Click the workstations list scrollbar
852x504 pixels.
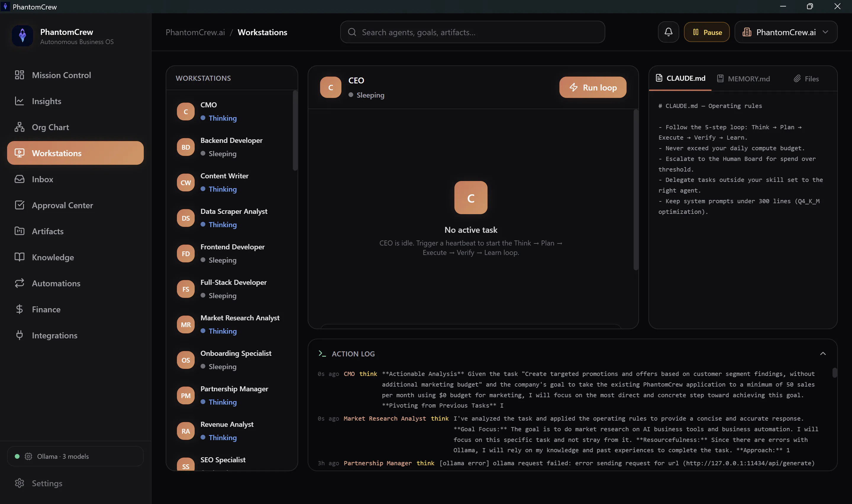click(x=295, y=130)
